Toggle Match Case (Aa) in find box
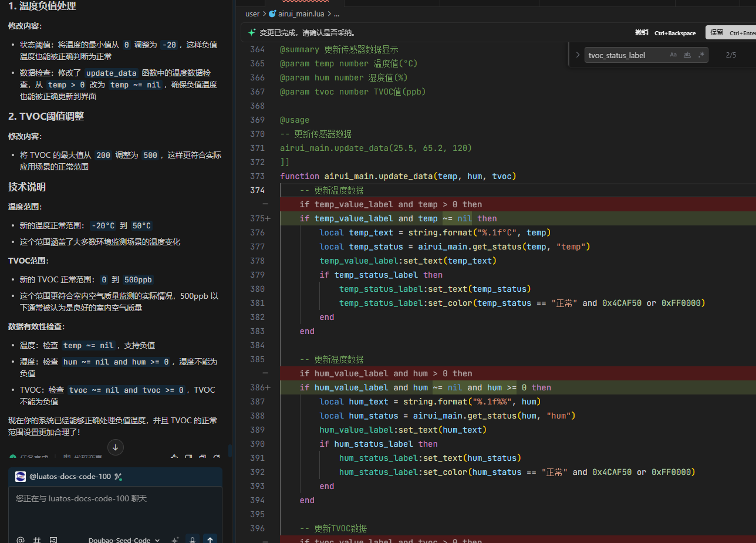The image size is (756, 543). click(x=673, y=55)
